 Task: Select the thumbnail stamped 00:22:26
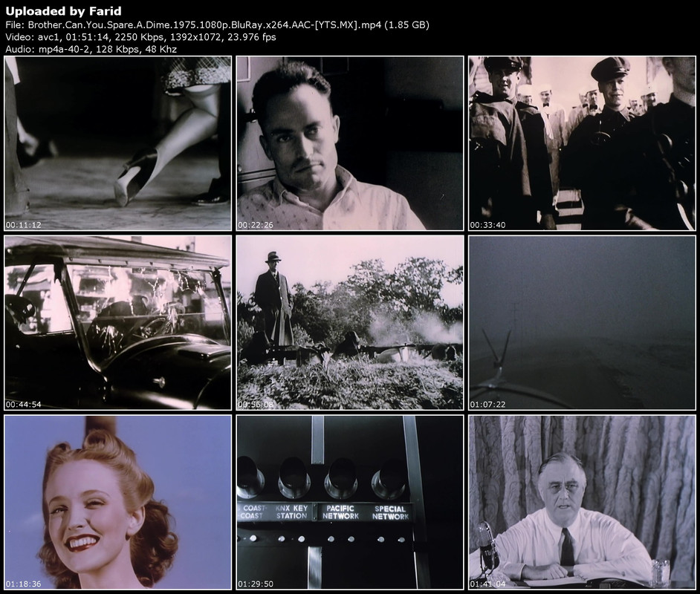(350, 143)
